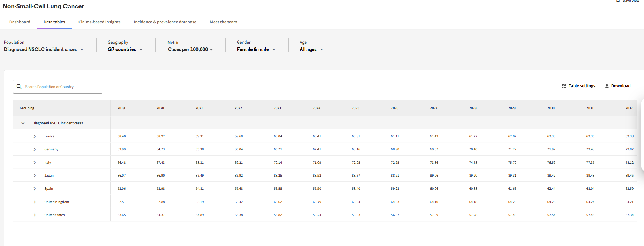This screenshot has height=246, width=644.
Task: Expand the Spain row chevron
Action: (x=35, y=189)
